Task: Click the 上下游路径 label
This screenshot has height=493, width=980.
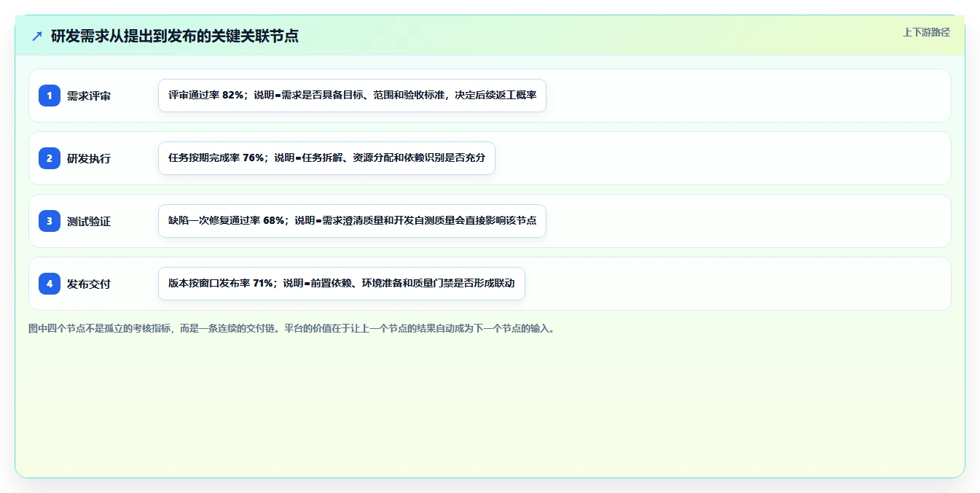Action: click(x=926, y=32)
